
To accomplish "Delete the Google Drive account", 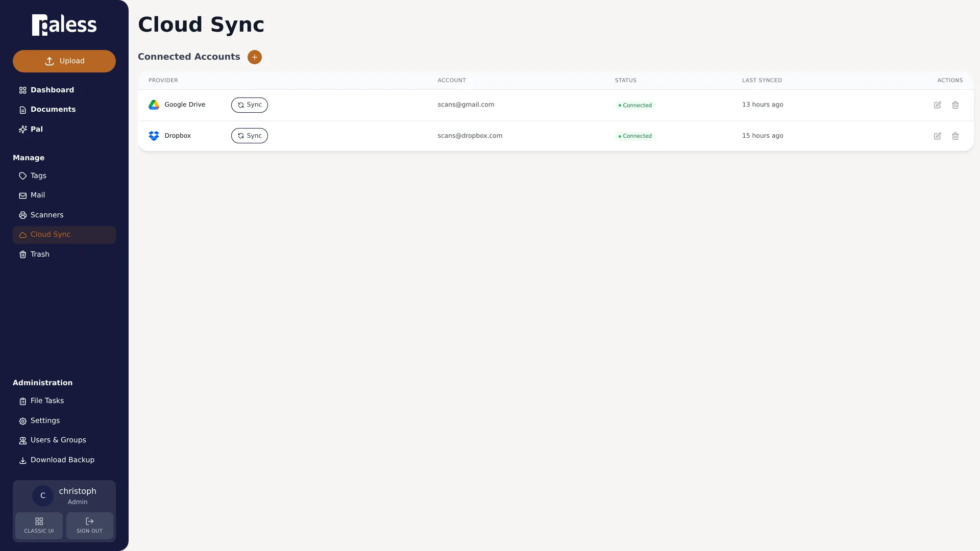I will (x=955, y=105).
